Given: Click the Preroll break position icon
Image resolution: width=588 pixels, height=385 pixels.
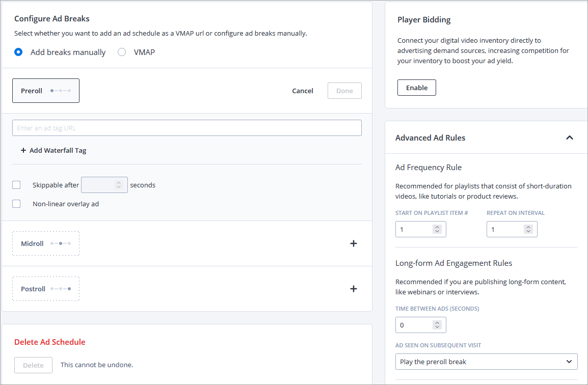Looking at the screenshot, I should click(x=61, y=91).
